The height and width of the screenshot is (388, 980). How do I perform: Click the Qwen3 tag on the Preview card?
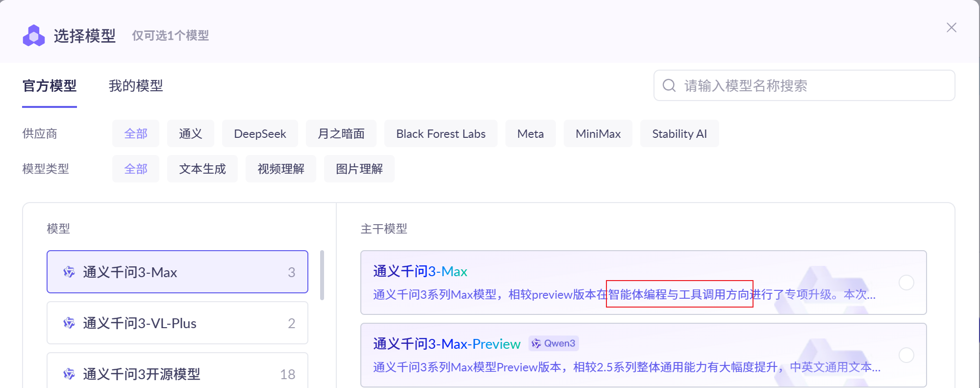[x=553, y=343]
